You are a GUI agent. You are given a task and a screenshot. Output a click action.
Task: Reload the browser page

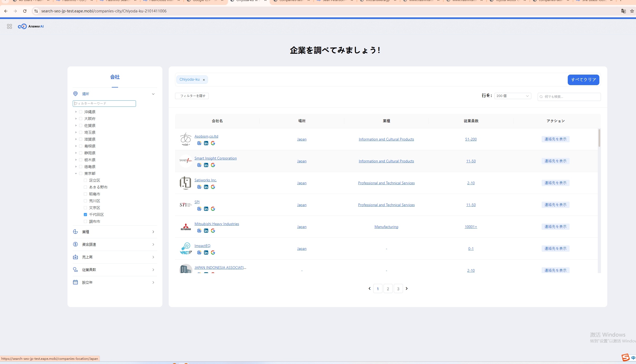pos(25,11)
